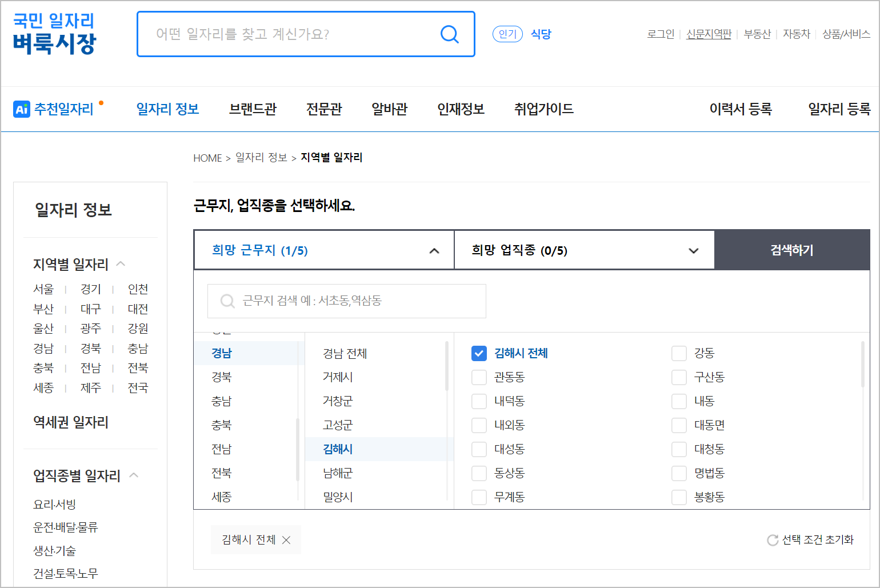
Task: Open 추천일자리 in the main navigation
Action: (x=63, y=109)
